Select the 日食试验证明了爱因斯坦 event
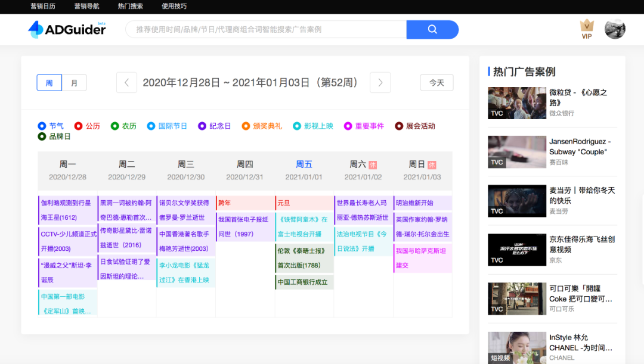This screenshot has height=364, width=644. pos(127,269)
